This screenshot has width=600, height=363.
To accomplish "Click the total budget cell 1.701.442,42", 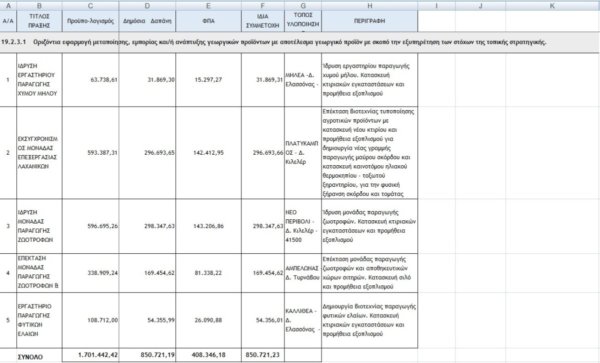I will point(90,355).
